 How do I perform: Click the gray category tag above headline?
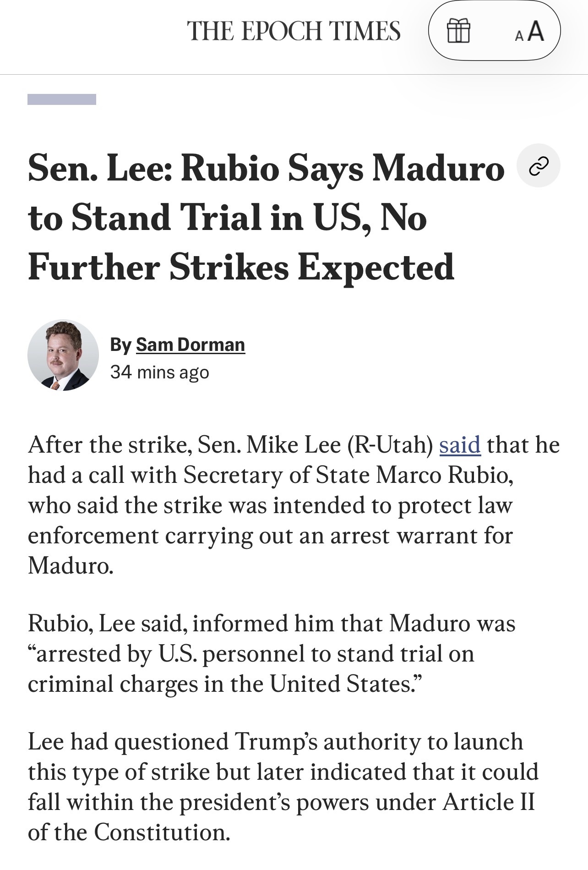(x=62, y=99)
